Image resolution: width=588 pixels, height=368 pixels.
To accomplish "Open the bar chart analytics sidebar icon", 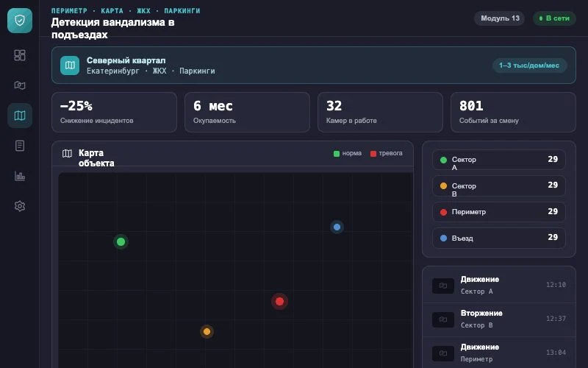I will tap(20, 176).
